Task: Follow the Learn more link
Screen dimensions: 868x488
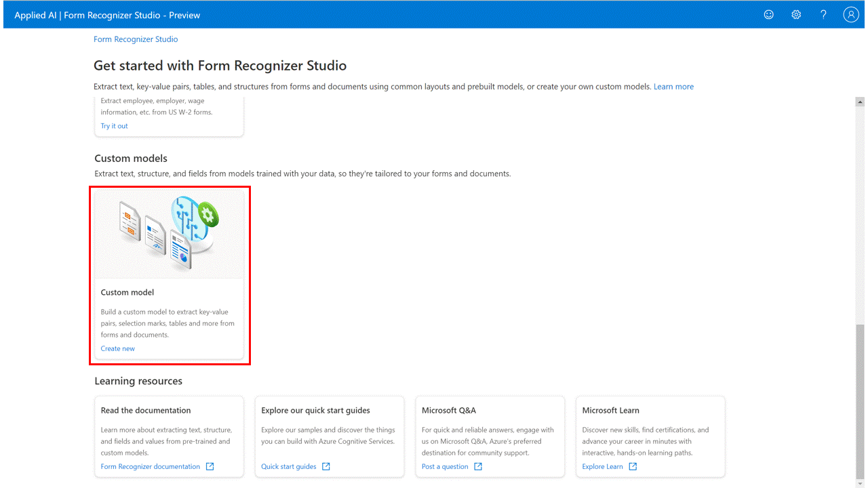Action: click(x=673, y=87)
